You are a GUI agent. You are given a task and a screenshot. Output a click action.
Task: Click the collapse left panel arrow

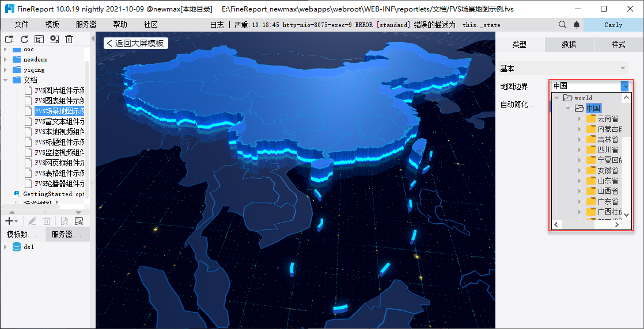point(93,39)
